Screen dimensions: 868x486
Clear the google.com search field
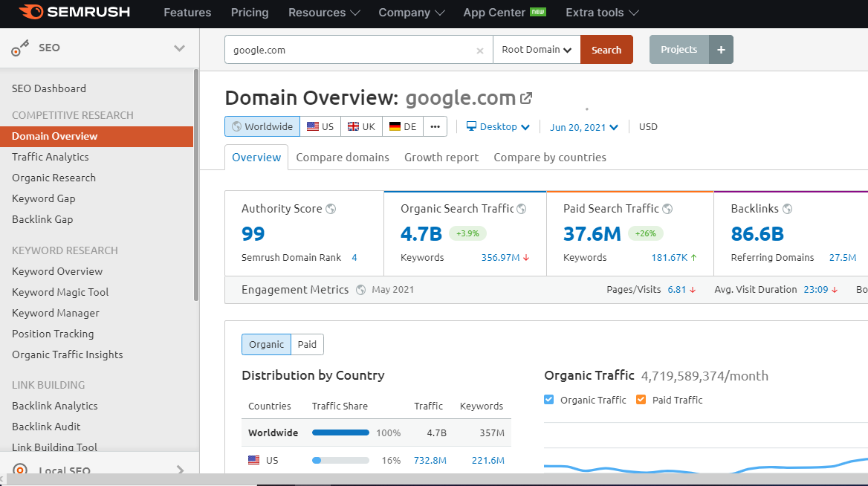(480, 51)
